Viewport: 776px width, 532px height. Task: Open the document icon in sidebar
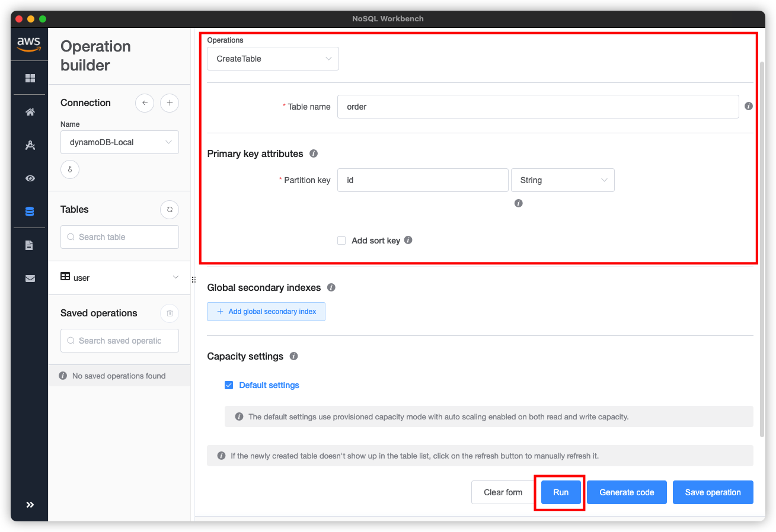(30, 245)
